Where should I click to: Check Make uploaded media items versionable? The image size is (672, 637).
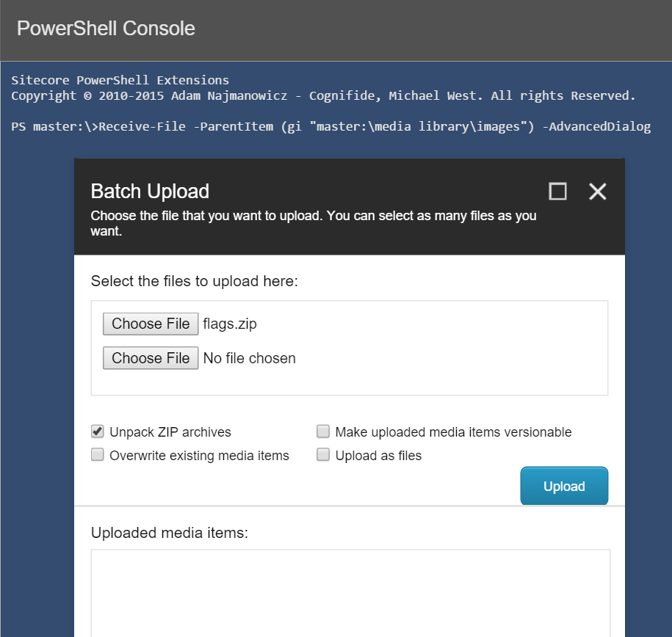click(x=323, y=432)
